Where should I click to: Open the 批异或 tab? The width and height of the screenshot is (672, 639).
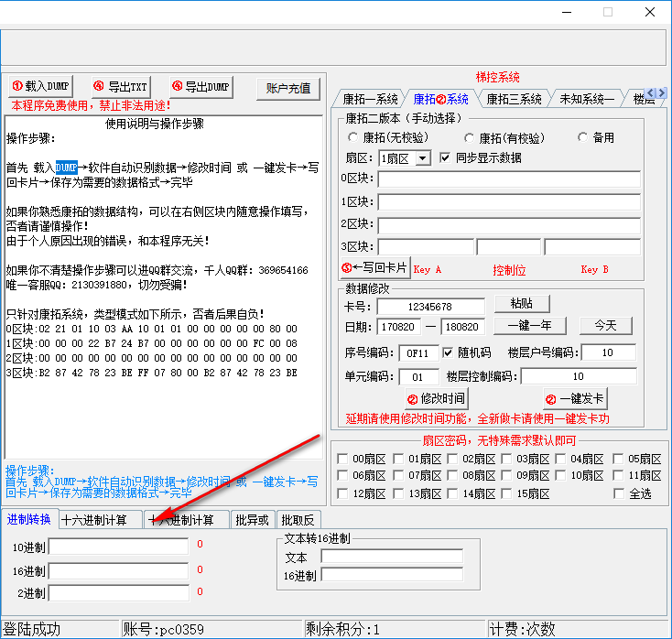[252, 520]
